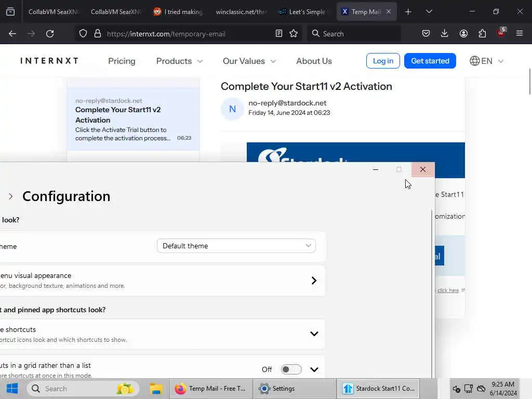Open Firefox account icon
The height and width of the screenshot is (399, 532).
[x=463, y=34]
